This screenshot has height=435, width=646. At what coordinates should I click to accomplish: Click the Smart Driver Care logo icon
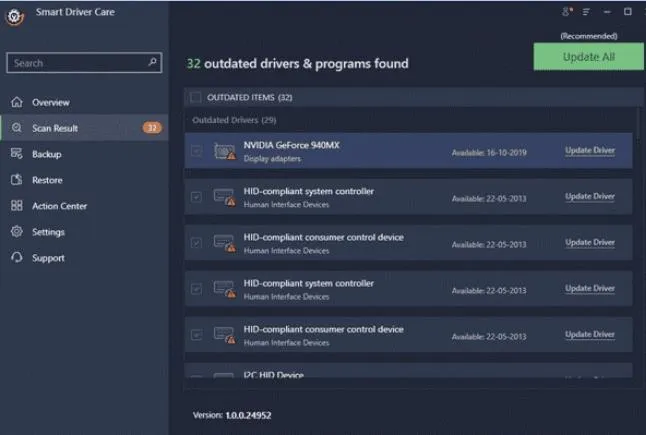pyautogui.click(x=14, y=17)
